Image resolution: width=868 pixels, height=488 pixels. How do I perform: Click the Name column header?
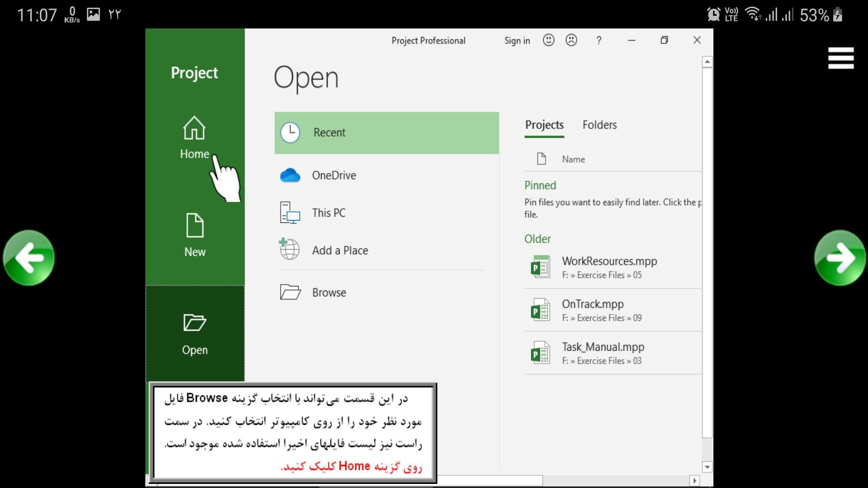[573, 159]
